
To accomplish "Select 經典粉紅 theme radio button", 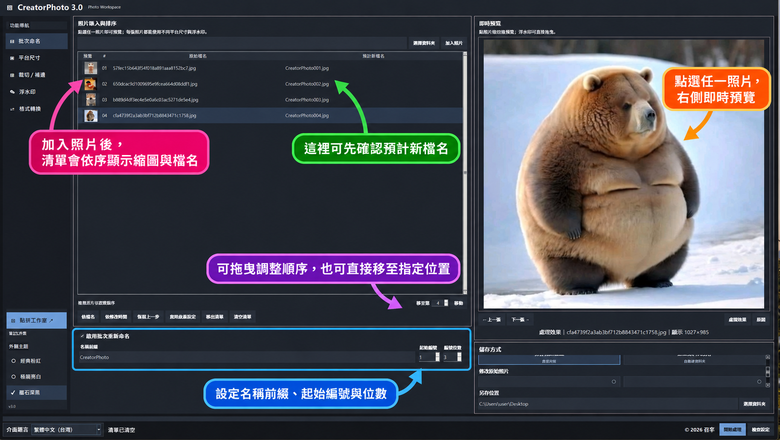I will 13,361.
